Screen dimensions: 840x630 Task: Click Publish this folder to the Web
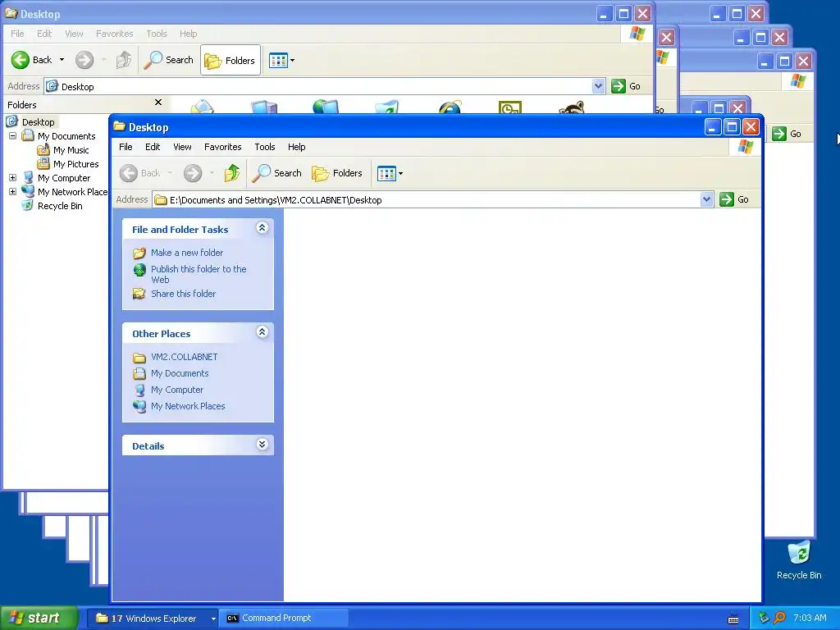(199, 274)
